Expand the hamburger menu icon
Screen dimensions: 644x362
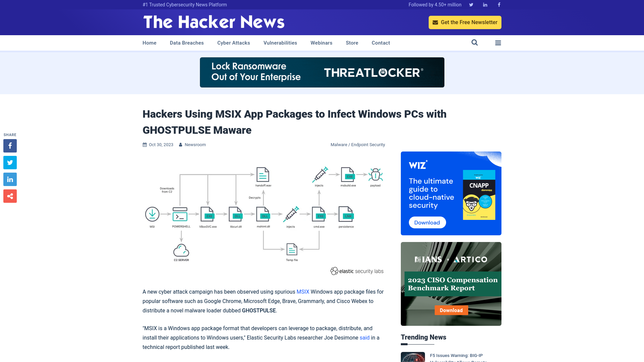pyautogui.click(x=498, y=43)
